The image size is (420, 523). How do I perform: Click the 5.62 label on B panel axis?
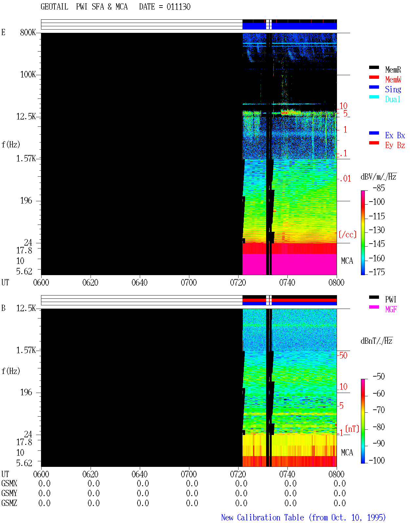pyautogui.click(x=24, y=463)
